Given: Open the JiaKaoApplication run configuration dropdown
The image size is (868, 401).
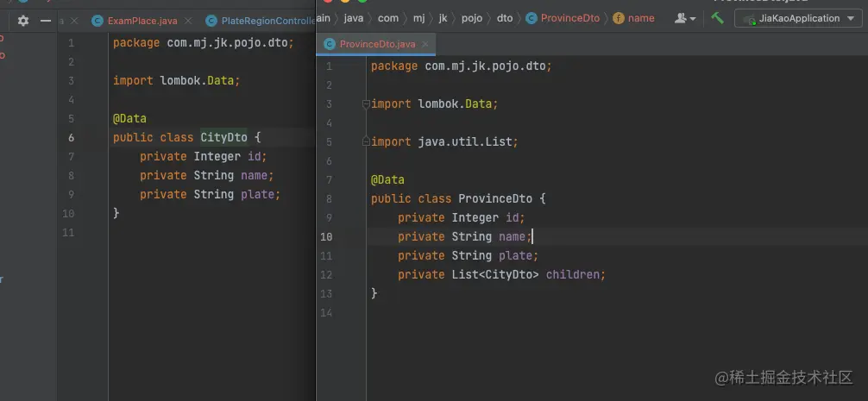Looking at the screenshot, I should tap(798, 18).
